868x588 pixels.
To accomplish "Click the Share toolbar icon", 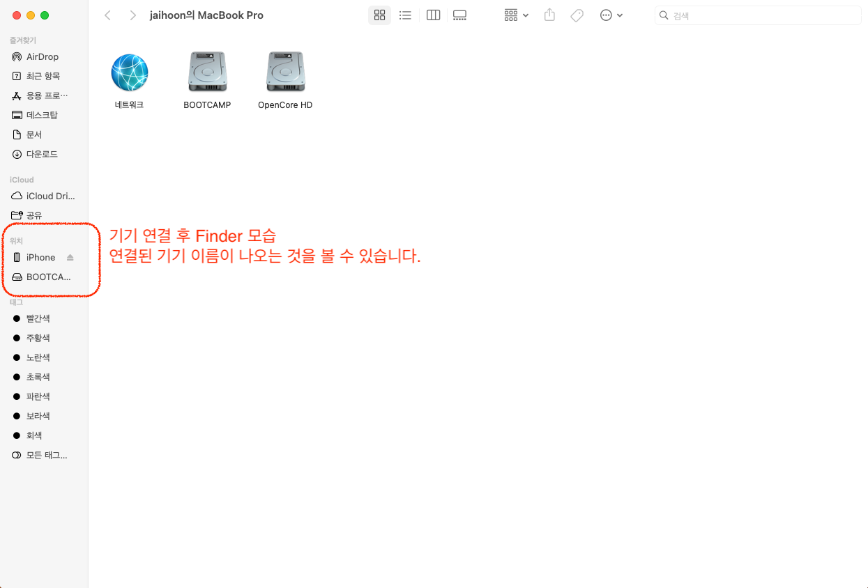I will click(550, 15).
